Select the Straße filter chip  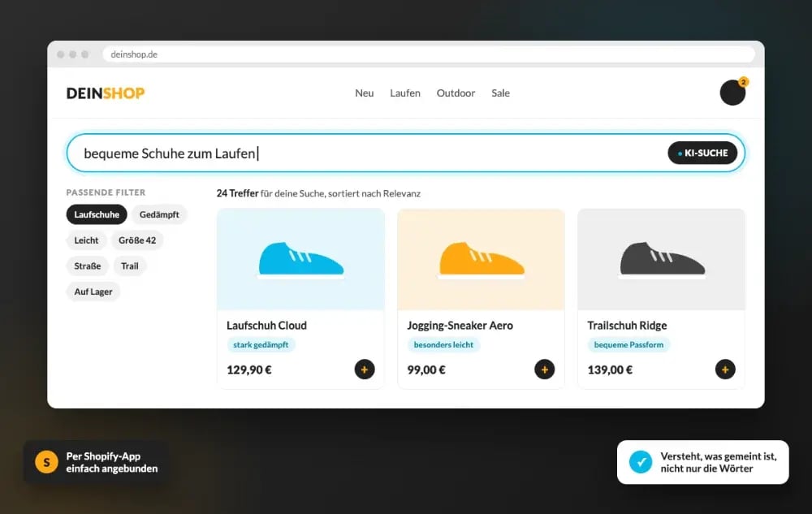87,266
